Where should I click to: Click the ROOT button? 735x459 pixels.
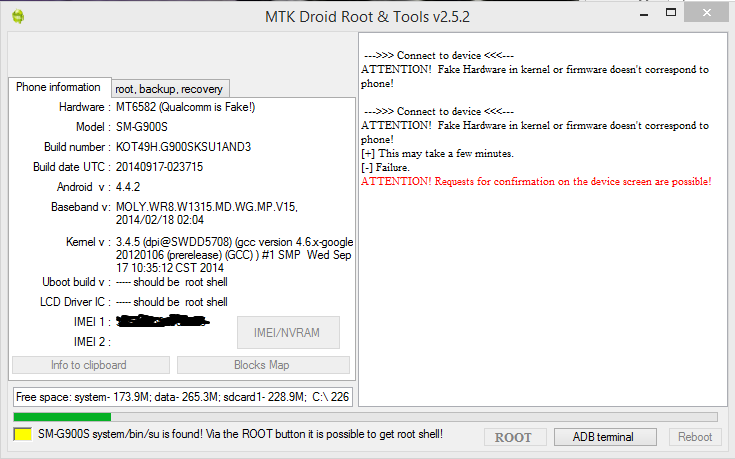pos(513,437)
